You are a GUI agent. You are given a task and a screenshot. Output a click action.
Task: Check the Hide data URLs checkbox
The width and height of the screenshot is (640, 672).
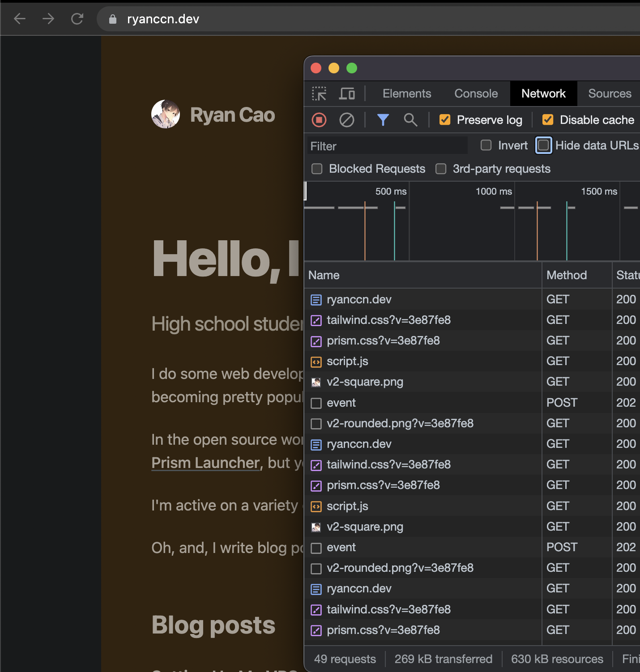[543, 145]
